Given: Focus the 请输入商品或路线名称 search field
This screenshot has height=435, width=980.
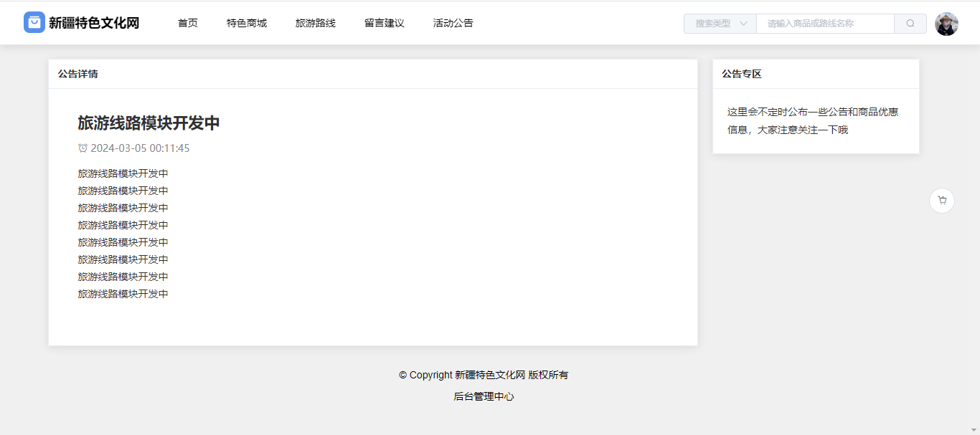Looking at the screenshot, I should pyautogui.click(x=825, y=24).
